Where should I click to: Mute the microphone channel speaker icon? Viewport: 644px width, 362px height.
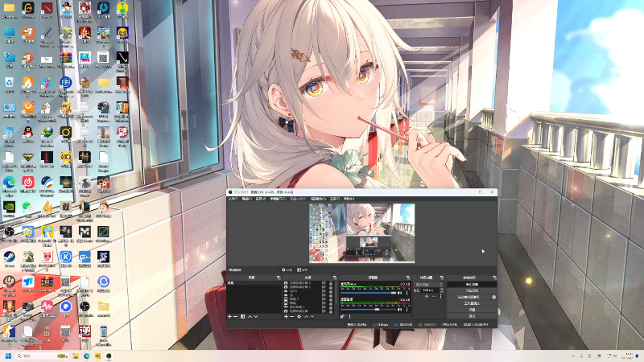coord(399,293)
